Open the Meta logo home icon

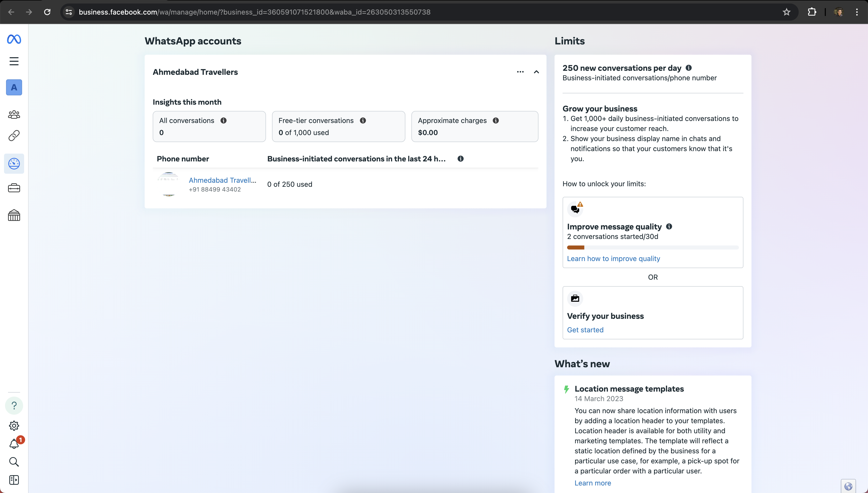(x=14, y=39)
